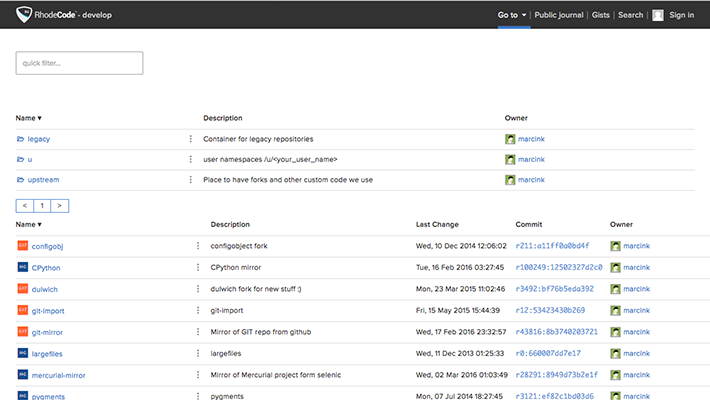Click marcink avatar in dulwich row
Image resolution: width=710 pixels, height=400 pixels.
pyautogui.click(x=615, y=289)
